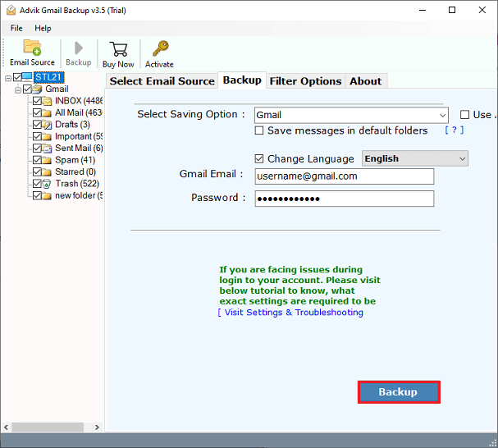498x448 pixels.
Task: Switch to the About tab
Action: tap(366, 81)
